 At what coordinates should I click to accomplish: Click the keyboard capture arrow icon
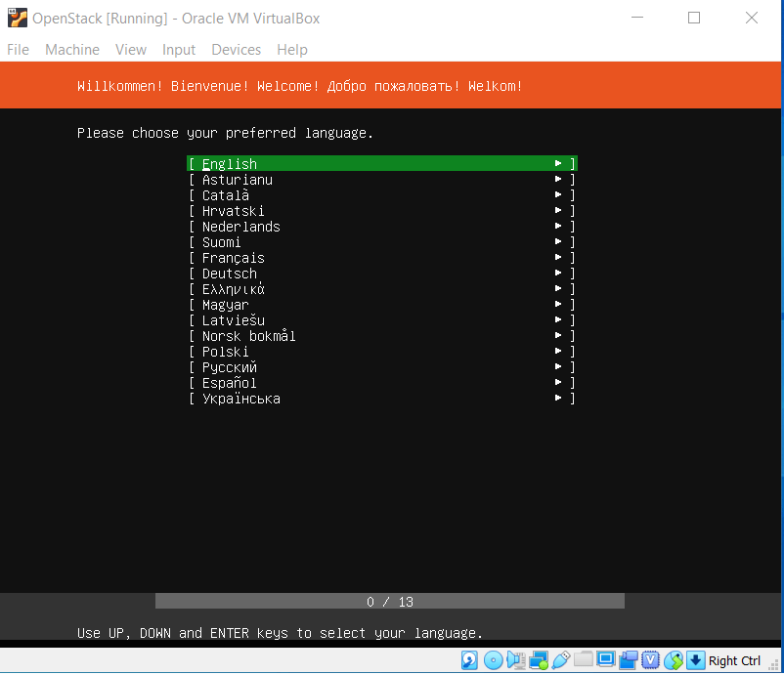(695, 660)
